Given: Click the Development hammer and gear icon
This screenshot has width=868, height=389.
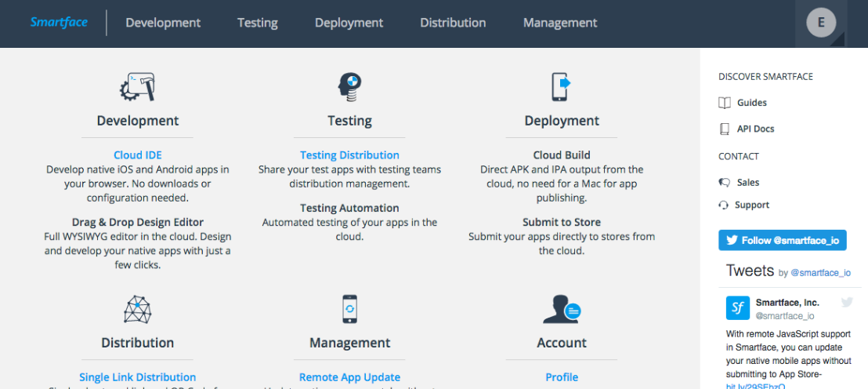Looking at the screenshot, I should [x=137, y=87].
